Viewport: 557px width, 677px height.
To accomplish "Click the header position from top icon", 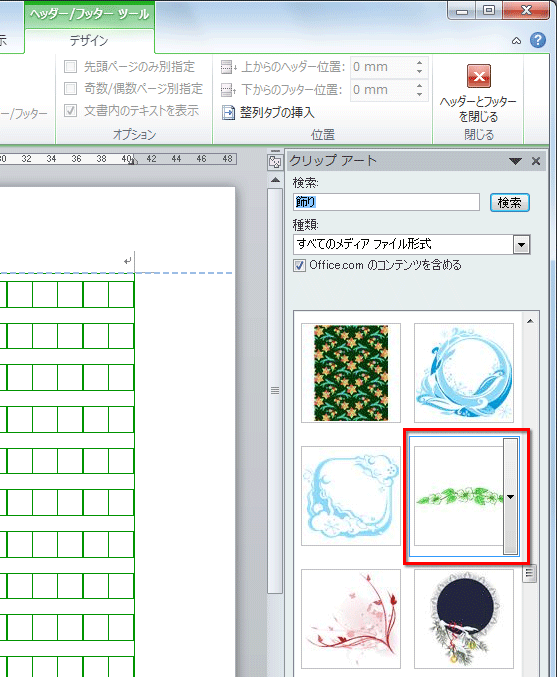I will point(228,67).
